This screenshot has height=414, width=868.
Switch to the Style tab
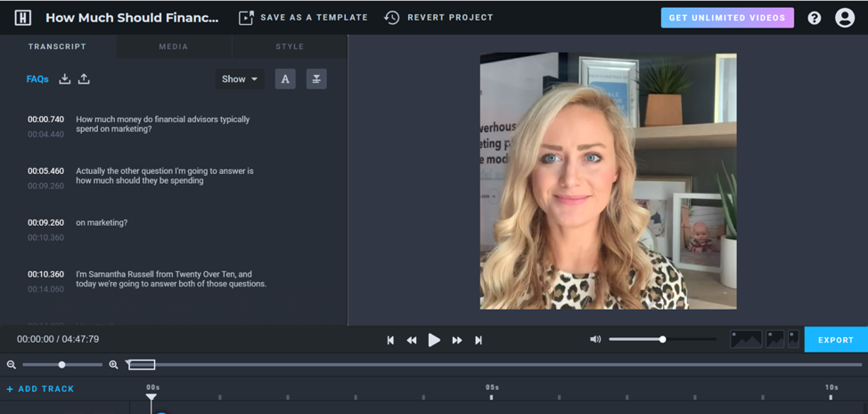289,46
